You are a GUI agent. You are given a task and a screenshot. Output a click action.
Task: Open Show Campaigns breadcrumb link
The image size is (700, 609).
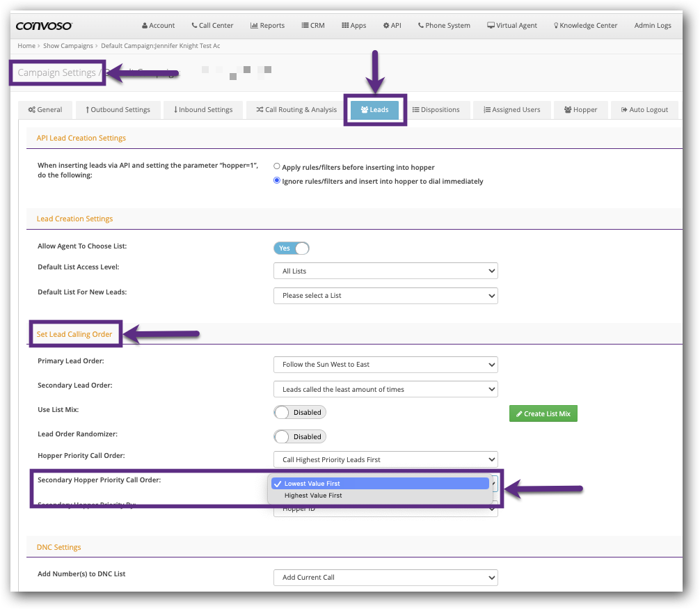[68, 46]
